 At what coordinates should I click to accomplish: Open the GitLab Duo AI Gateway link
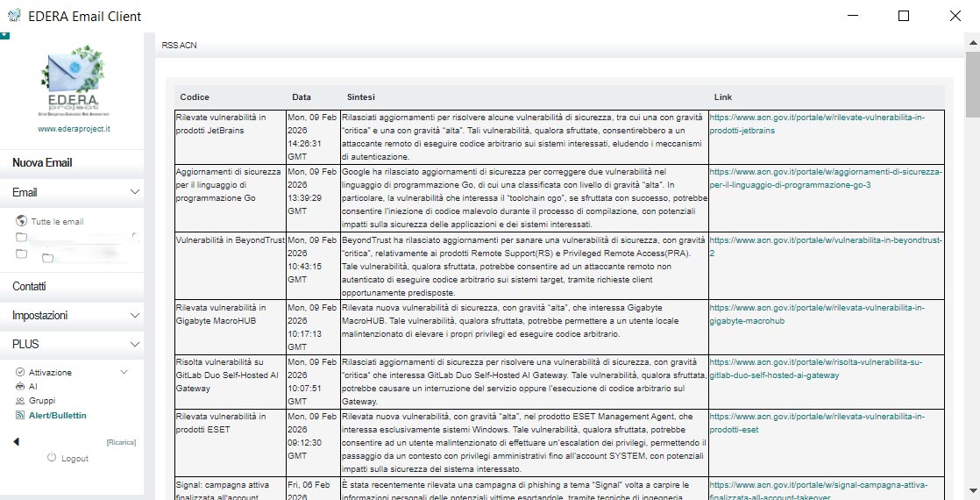[x=816, y=368]
